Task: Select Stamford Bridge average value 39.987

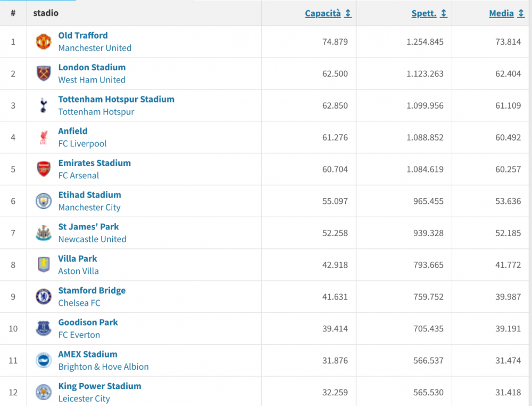Action: click(508, 297)
